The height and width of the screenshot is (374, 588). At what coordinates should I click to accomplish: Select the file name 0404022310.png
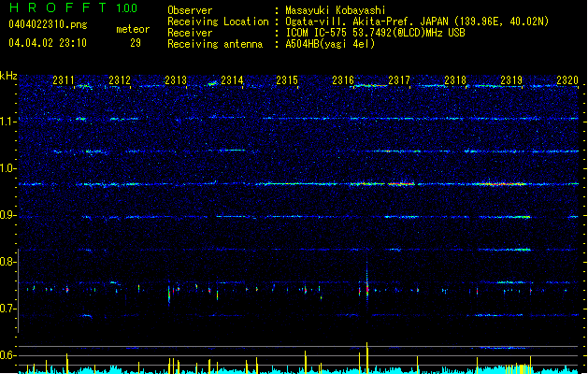tap(48, 24)
